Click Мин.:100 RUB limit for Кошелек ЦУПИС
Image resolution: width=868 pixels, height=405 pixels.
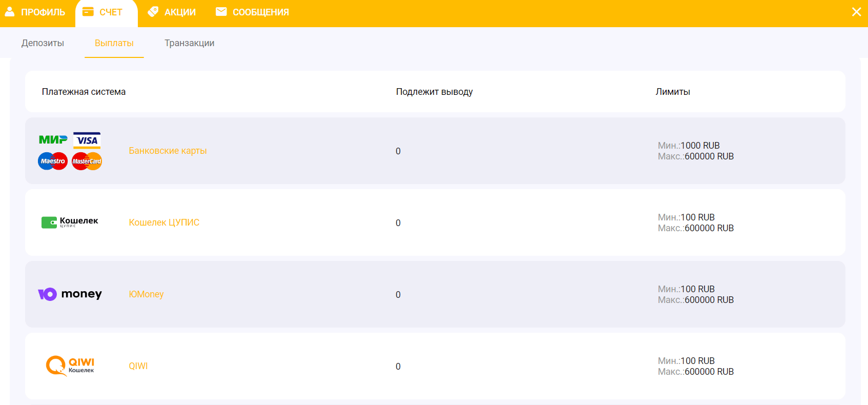(686, 217)
